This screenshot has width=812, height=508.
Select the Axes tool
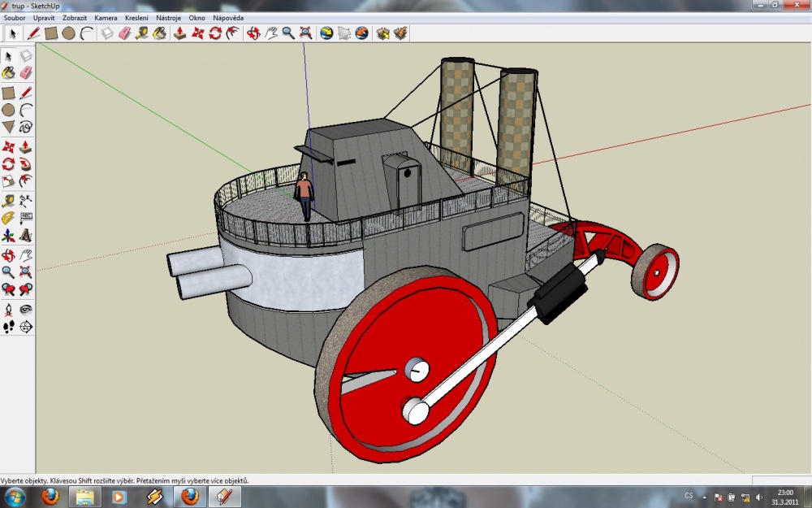click(x=8, y=237)
